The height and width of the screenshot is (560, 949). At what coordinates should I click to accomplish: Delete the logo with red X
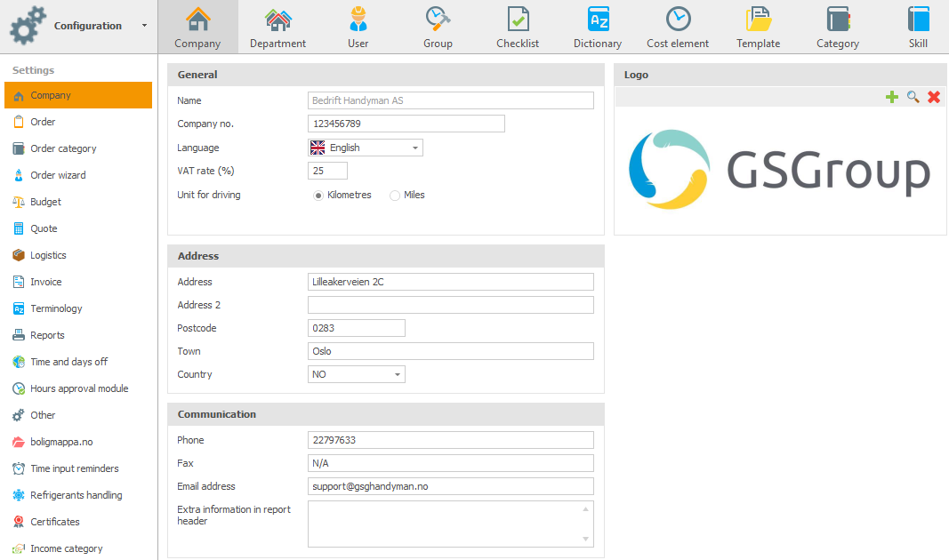934,97
